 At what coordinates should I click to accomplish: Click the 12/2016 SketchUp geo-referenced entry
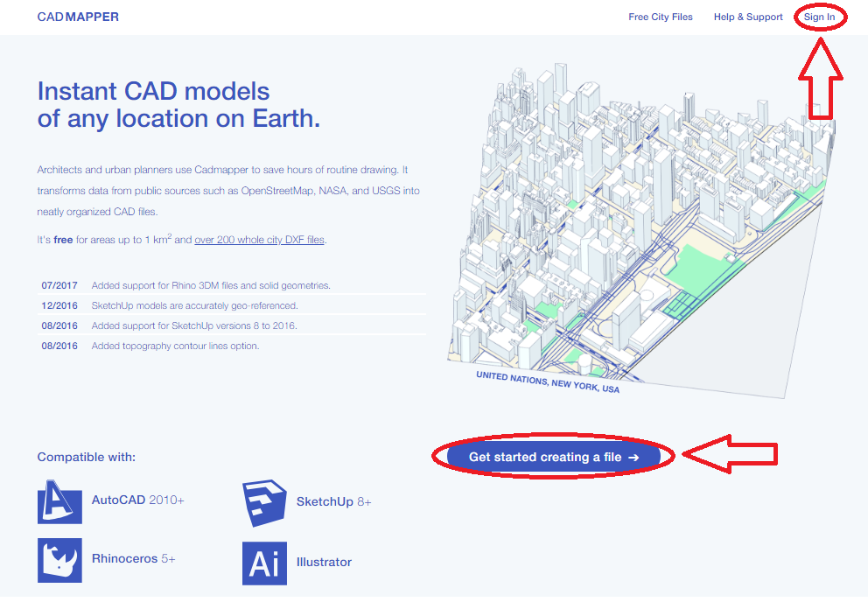pos(233,305)
